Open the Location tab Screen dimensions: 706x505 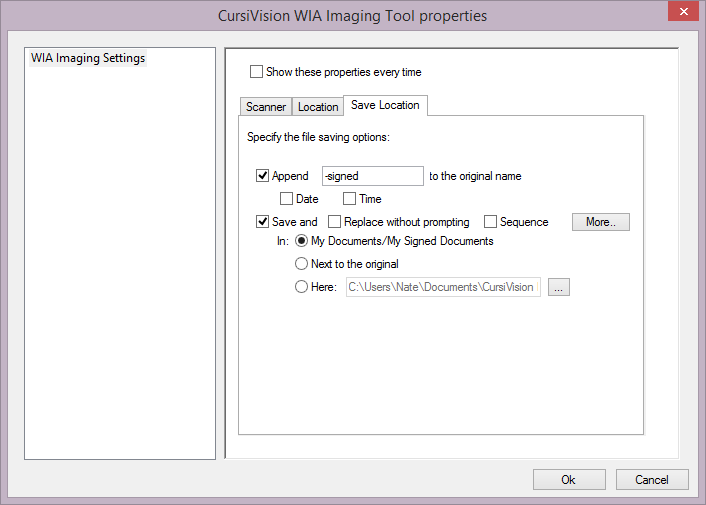318,107
